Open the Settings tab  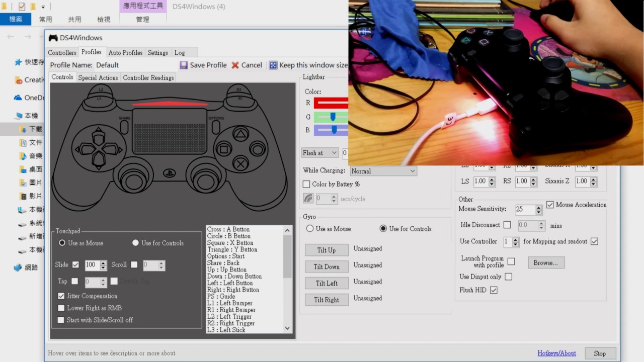pos(157,52)
